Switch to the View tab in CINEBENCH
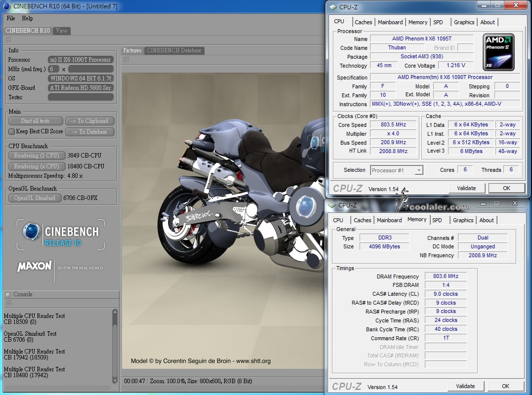Screen dimensions: 532x395 (61, 31)
